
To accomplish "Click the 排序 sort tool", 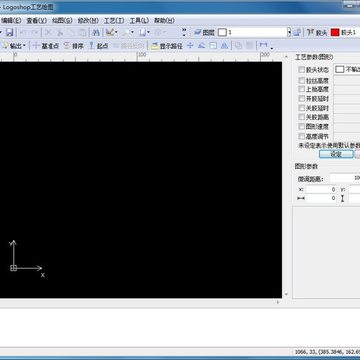I will [x=73, y=46].
